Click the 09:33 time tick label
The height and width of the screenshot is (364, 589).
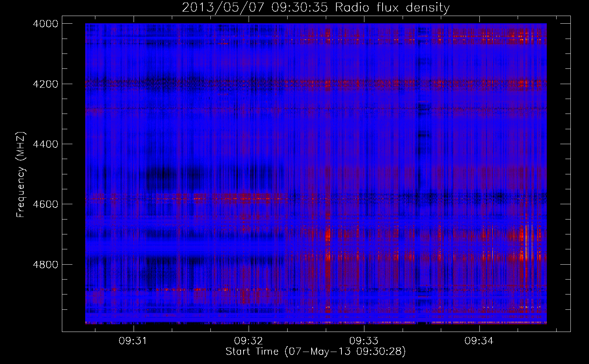click(364, 341)
